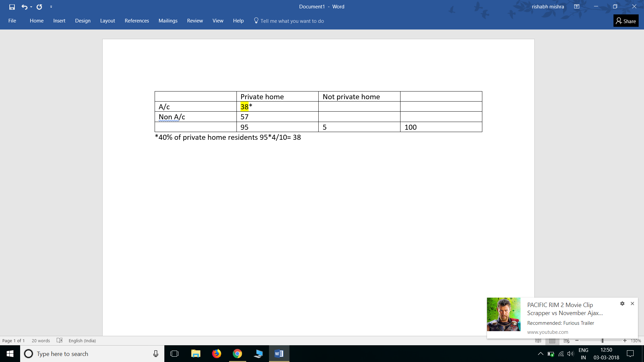Screen dimensions: 644x362
Task: Open the Share pane
Action: coord(626,20)
